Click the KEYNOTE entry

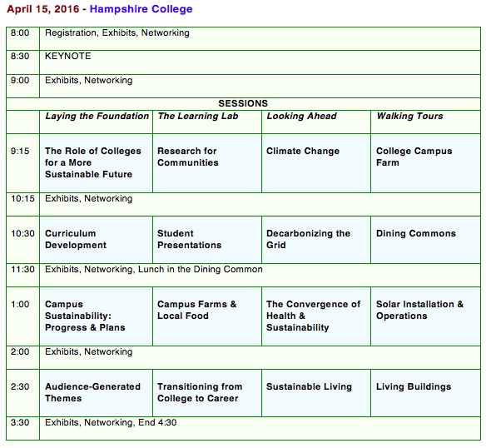coord(68,56)
